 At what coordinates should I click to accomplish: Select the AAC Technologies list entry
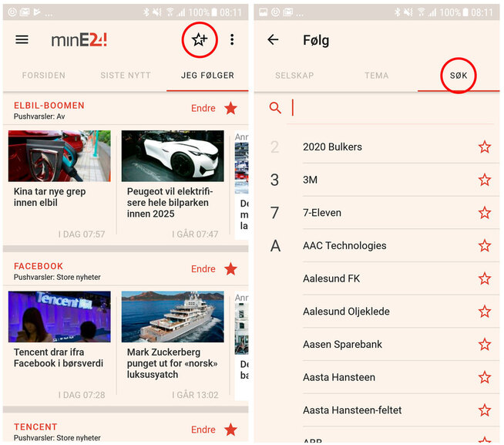pyautogui.click(x=344, y=246)
